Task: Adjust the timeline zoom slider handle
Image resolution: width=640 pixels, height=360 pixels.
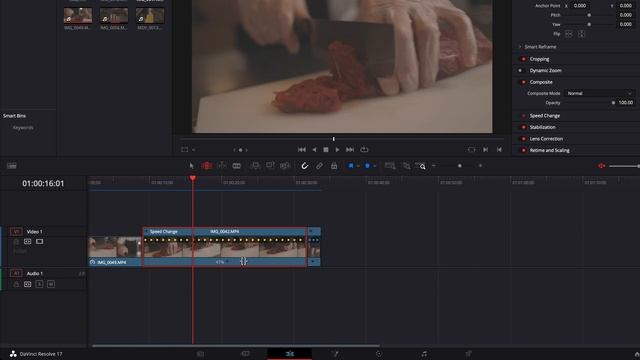Action: 460,166
